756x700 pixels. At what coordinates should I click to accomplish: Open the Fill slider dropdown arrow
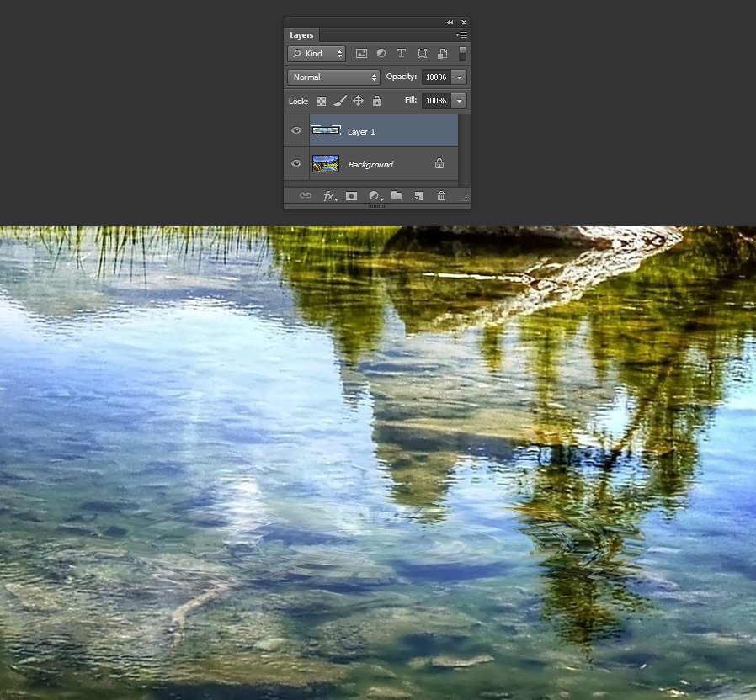point(459,101)
